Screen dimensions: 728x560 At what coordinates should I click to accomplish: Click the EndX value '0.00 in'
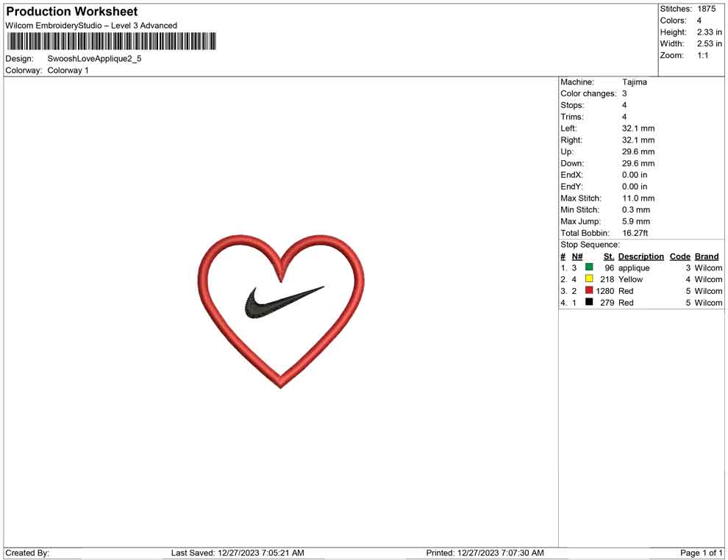point(635,175)
